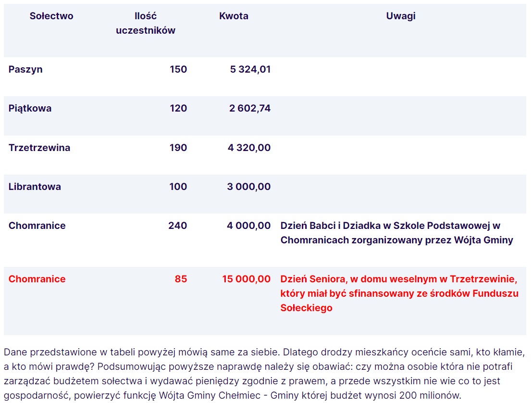Click the amount 4 320,00
Screen dimensions: 532x403
click(249, 148)
